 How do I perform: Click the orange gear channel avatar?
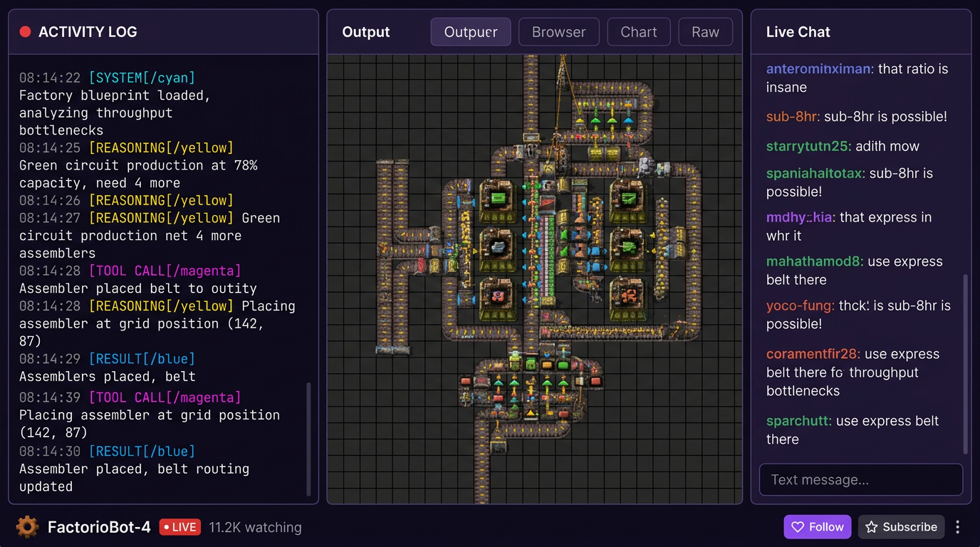[27, 527]
